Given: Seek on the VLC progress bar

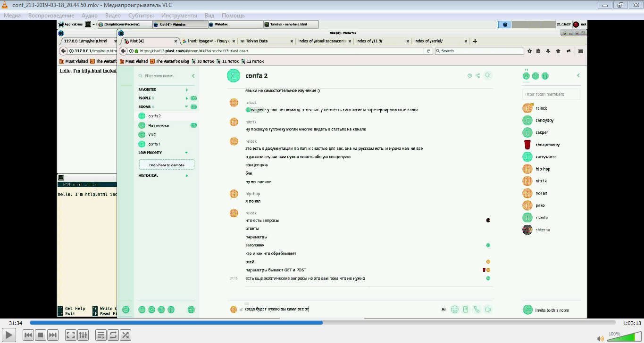Looking at the screenshot, I should click(x=323, y=323).
